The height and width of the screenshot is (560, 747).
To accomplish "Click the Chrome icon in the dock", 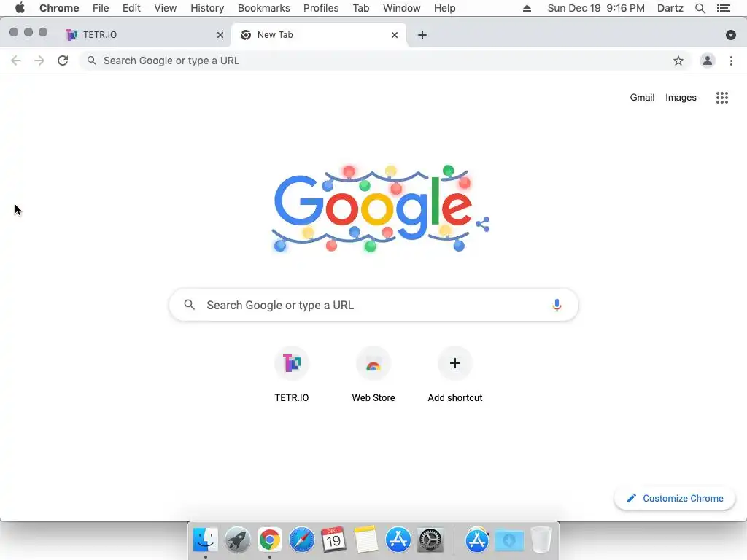I will click(270, 540).
